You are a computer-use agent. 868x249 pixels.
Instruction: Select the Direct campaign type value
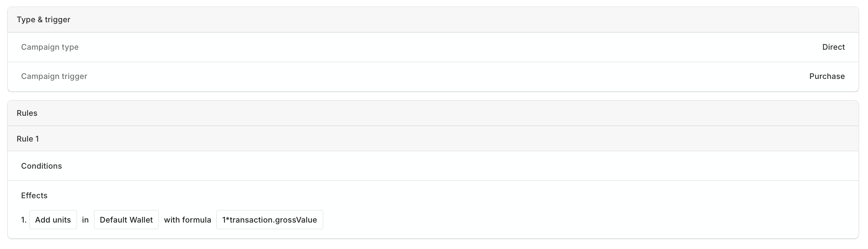click(x=833, y=47)
